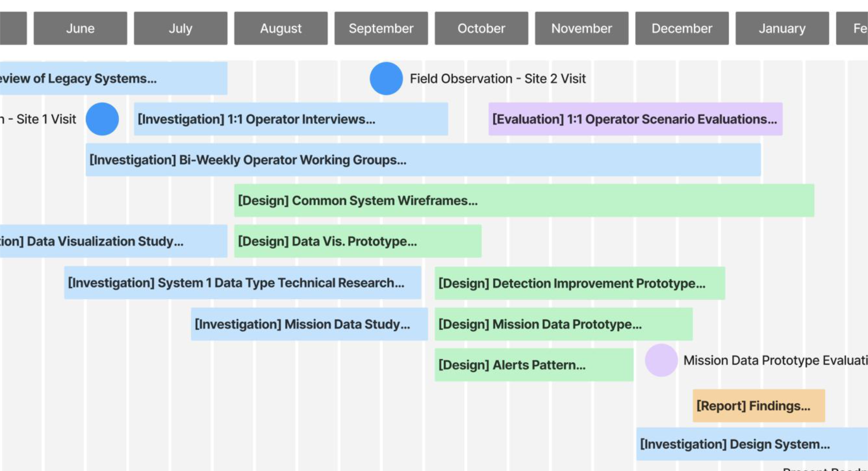Open the 1:1 Operator Interviews task bar
The image size is (868, 471).
(x=291, y=119)
